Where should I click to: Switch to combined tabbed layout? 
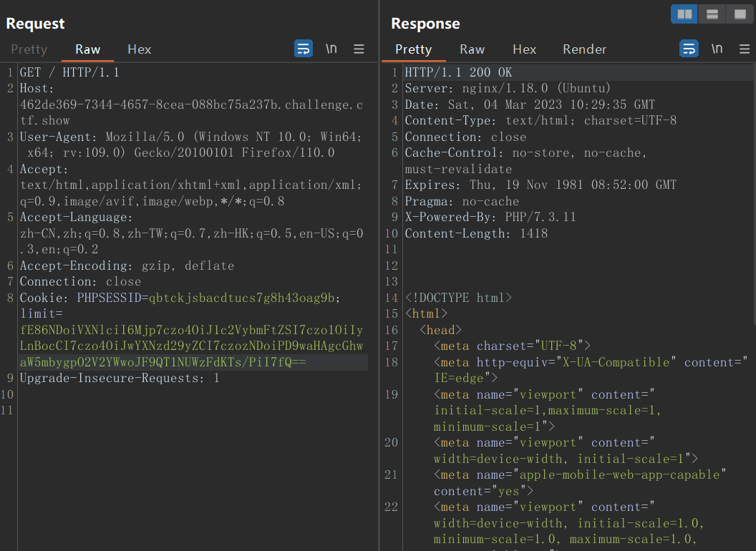tap(740, 14)
